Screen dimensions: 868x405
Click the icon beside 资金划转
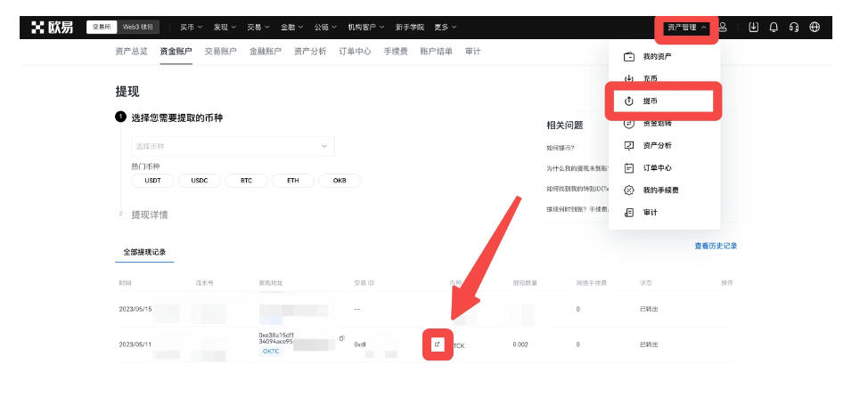click(x=629, y=124)
